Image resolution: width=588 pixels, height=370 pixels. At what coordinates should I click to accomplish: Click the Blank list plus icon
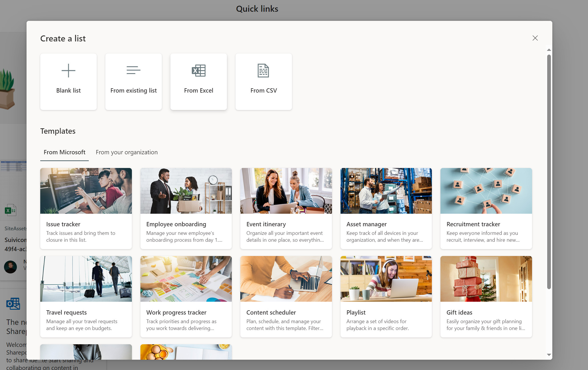69,71
